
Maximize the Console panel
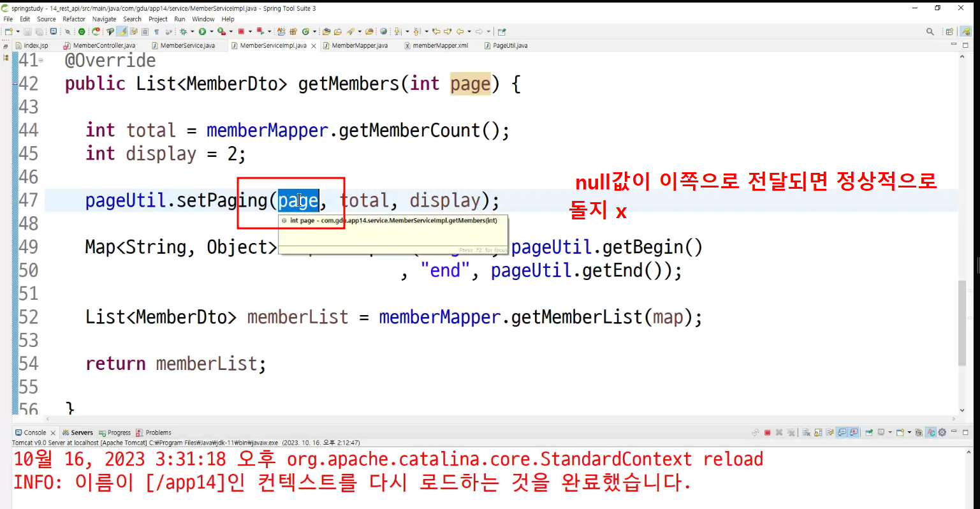pos(966,432)
